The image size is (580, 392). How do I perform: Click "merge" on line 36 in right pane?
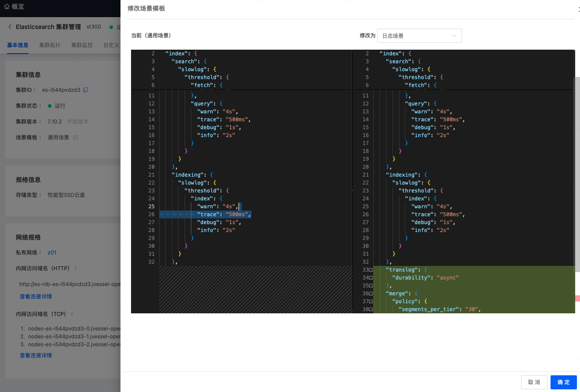click(x=397, y=294)
